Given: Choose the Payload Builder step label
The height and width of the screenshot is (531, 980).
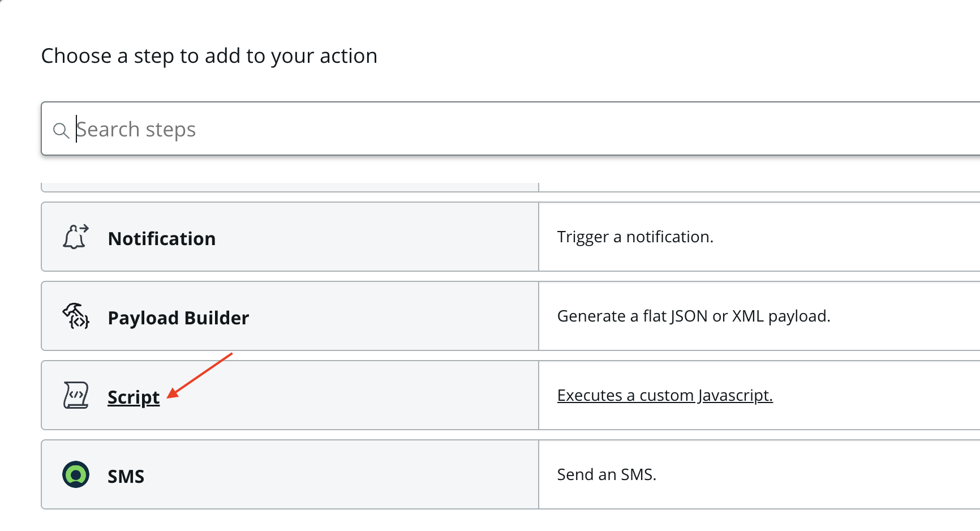Looking at the screenshot, I should coord(178,318).
